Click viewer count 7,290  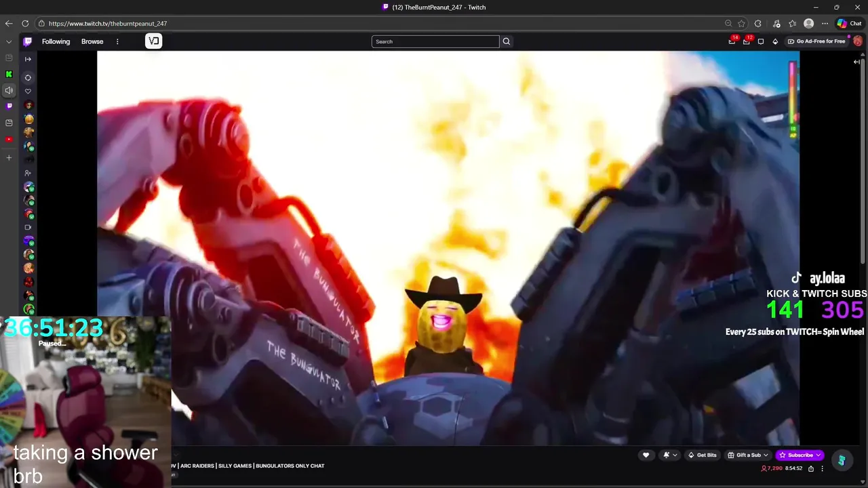[772, 468]
